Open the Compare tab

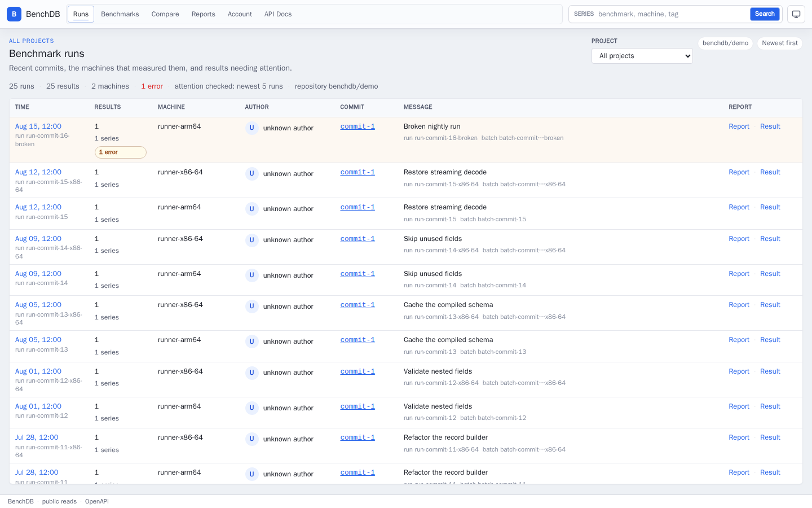click(x=165, y=14)
